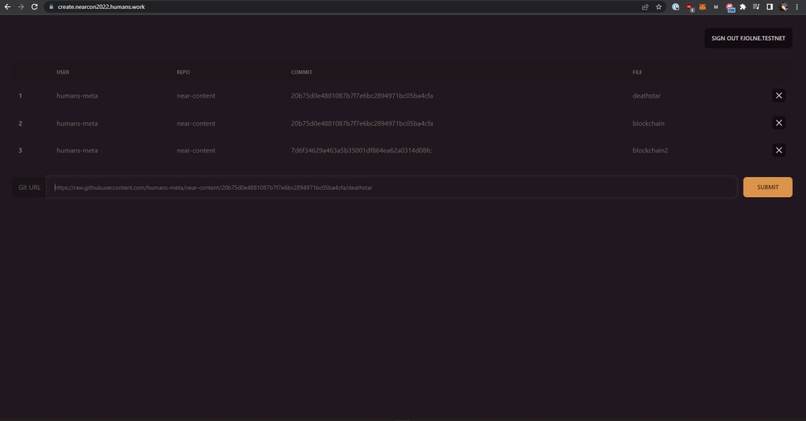This screenshot has height=421, width=806.
Task: Click the Sign Out FJOLNE.TESTNET button
Action: [x=748, y=38]
